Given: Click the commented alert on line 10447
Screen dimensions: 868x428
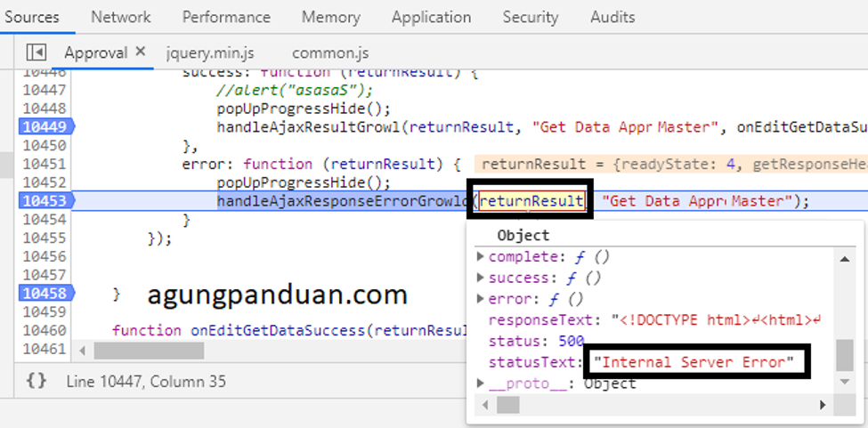Looking at the screenshot, I should [295, 90].
